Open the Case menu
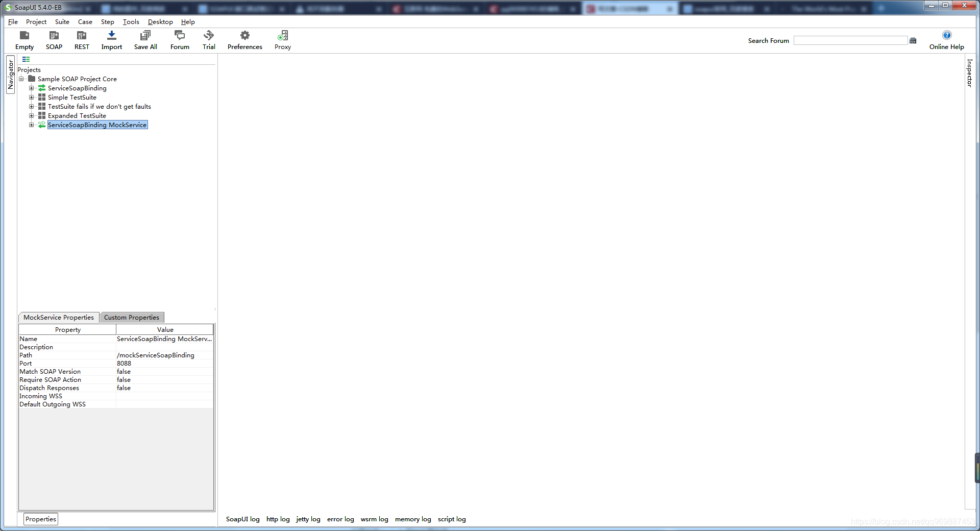This screenshot has height=531, width=980. tap(85, 21)
